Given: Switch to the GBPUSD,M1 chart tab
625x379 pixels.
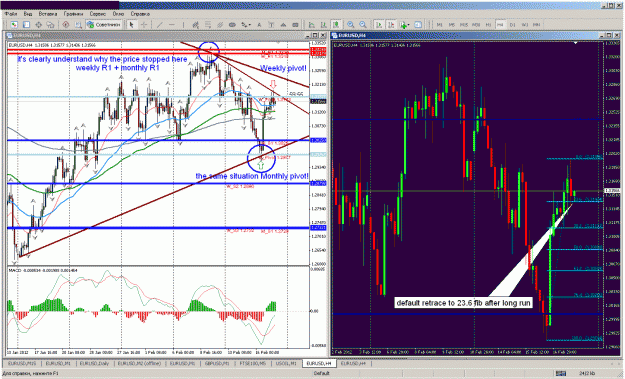Looking at the screenshot, I should coord(217,363).
